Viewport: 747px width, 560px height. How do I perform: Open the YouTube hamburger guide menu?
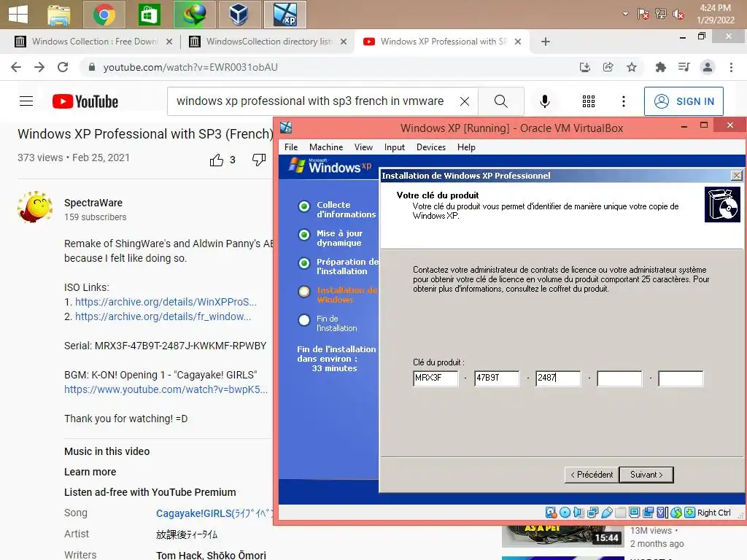click(x=26, y=101)
